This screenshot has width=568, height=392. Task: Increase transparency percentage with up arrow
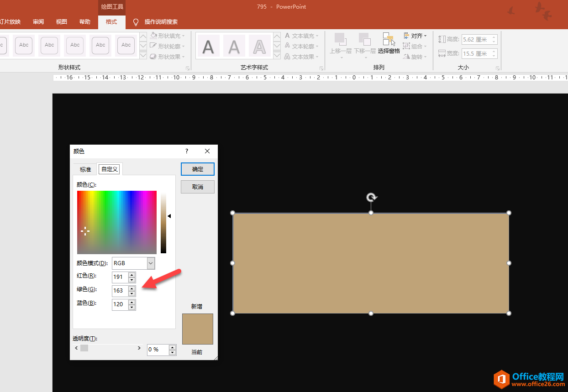[x=172, y=347]
